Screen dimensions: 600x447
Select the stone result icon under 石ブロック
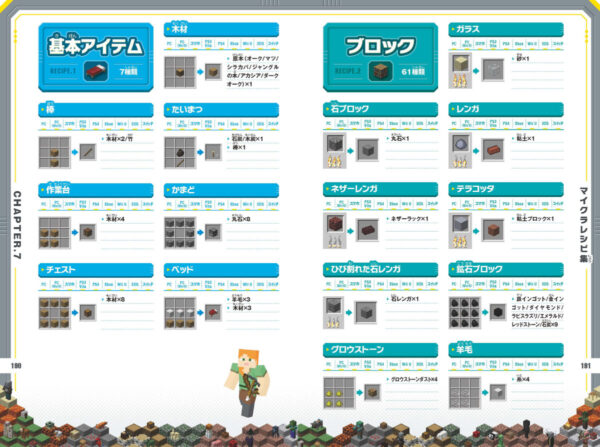[367, 150]
